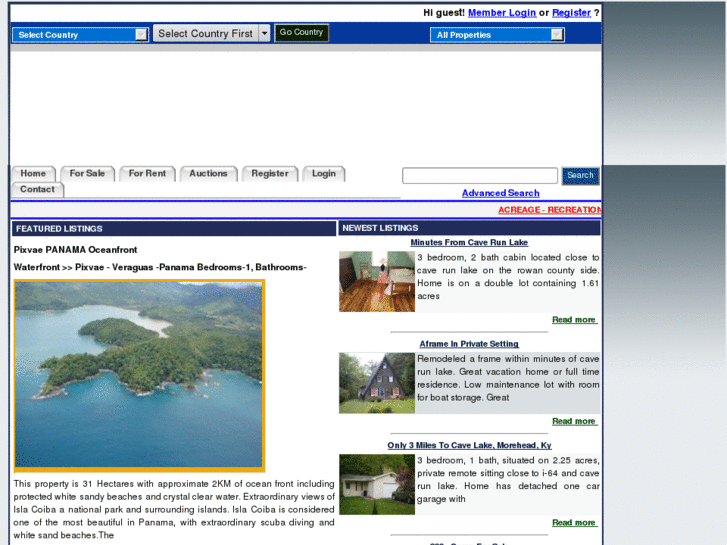Open Aframe In Private Setting listing
Screen dimensions: 727x545
click(469, 344)
